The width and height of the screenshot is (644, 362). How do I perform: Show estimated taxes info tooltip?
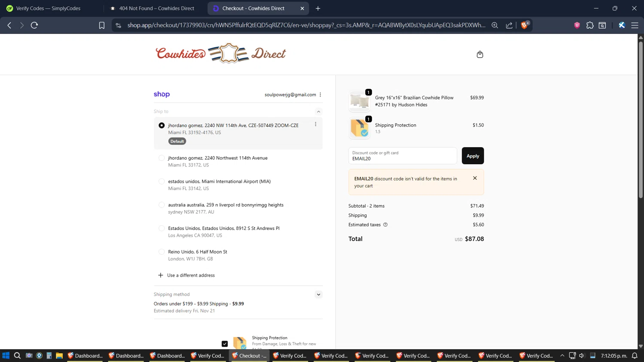[x=385, y=225]
